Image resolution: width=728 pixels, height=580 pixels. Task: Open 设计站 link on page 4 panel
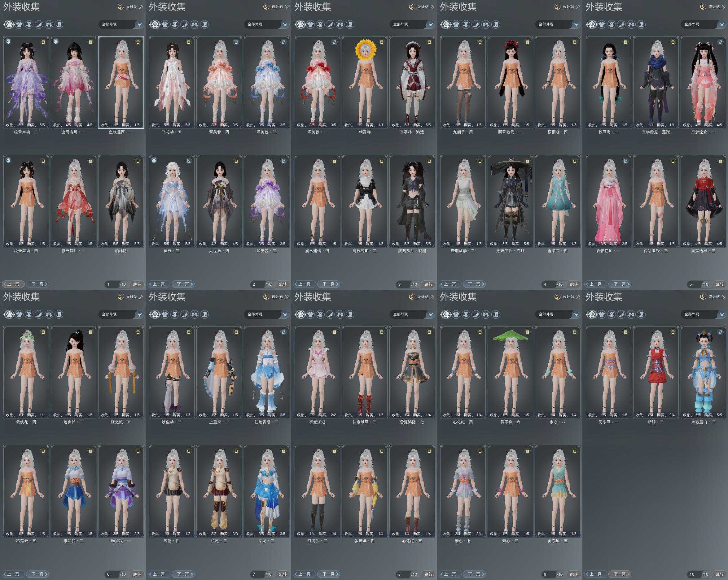pos(569,6)
